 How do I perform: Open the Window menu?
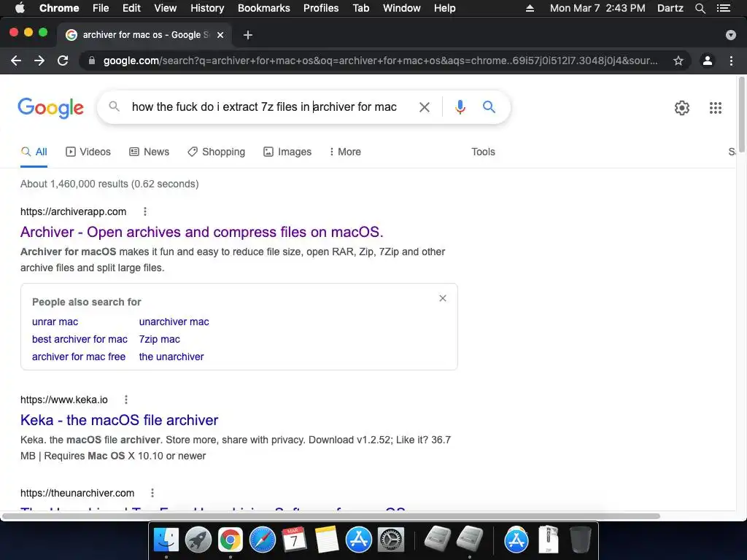tap(402, 8)
